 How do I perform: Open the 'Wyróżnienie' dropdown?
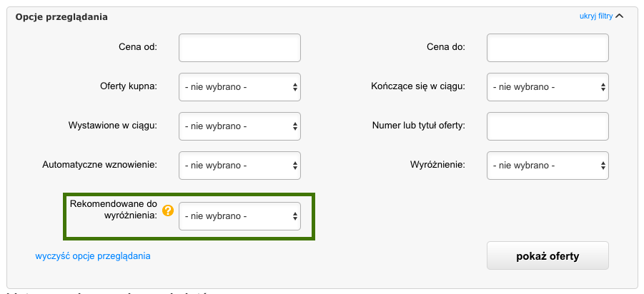click(548, 166)
